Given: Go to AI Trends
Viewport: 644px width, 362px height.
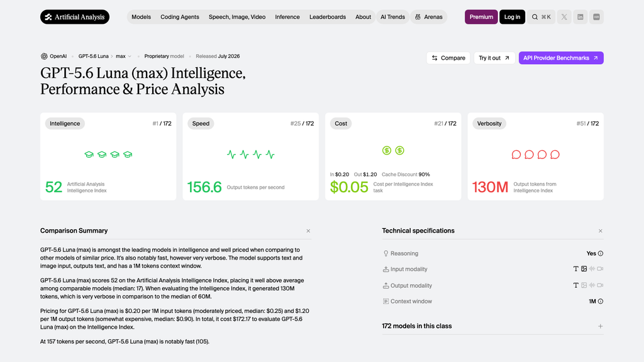Looking at the screenshot, I should tap(392, 17).
